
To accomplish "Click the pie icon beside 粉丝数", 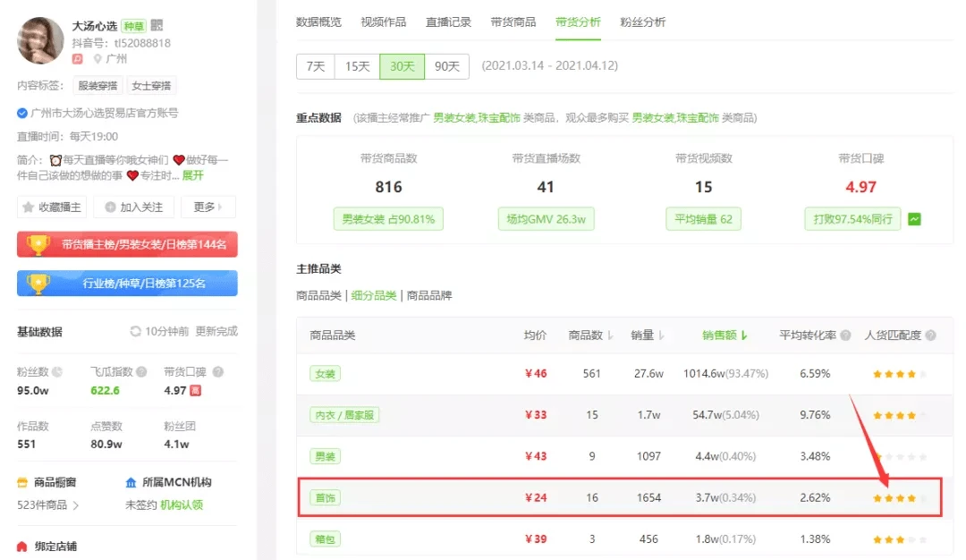I will tap(57, 372).
